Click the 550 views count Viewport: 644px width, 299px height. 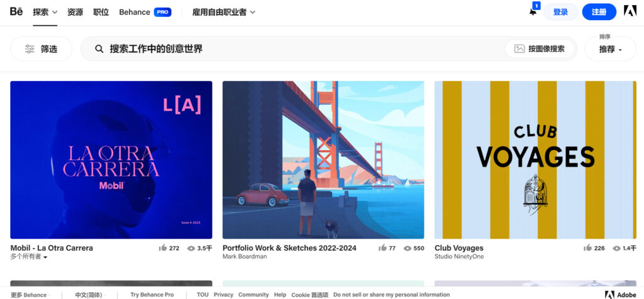coord(419,248)
